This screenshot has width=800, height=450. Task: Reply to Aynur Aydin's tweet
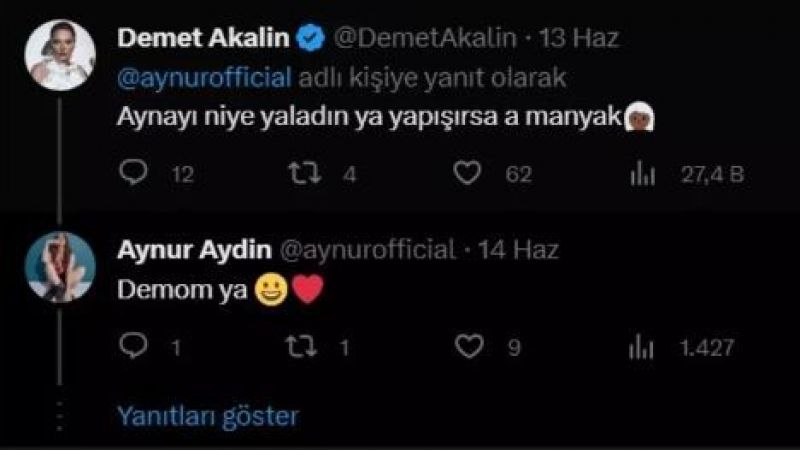(133, 346)
